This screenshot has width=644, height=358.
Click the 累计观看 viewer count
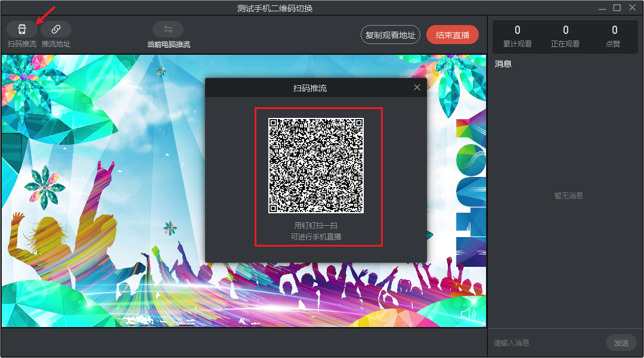pyautogui.click(x=518, y=36)
